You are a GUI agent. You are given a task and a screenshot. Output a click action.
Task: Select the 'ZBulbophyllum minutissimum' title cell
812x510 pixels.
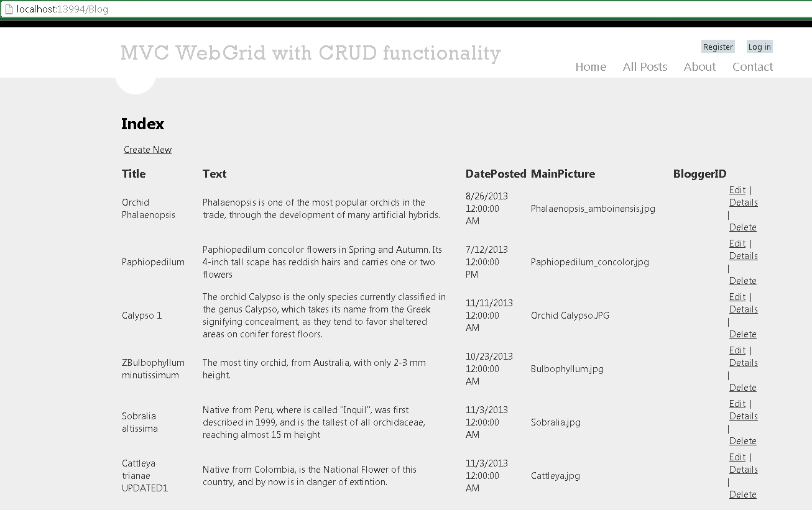(x=153, y=369)
